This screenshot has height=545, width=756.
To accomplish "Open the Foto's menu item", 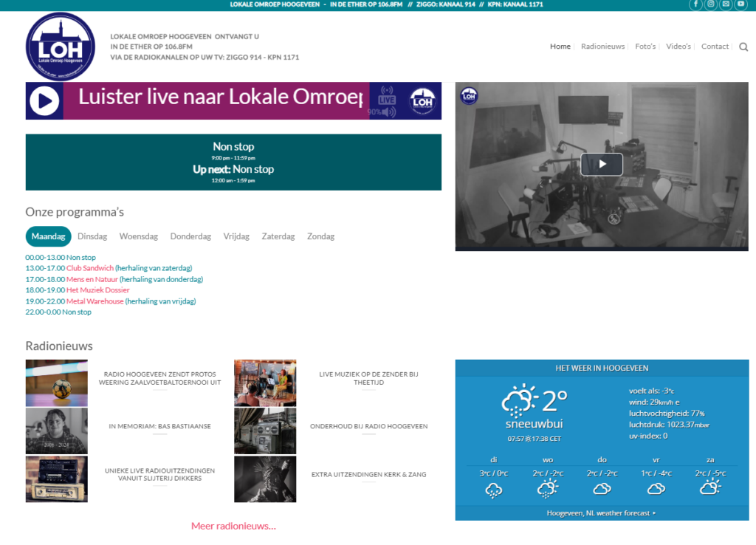I will pos(645,47).
